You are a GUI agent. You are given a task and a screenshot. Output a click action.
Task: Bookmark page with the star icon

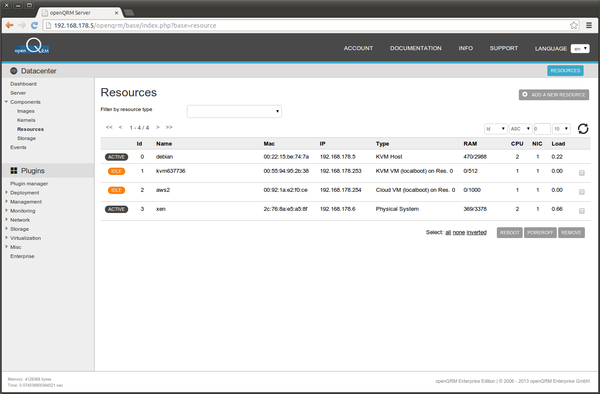[574, 25]
